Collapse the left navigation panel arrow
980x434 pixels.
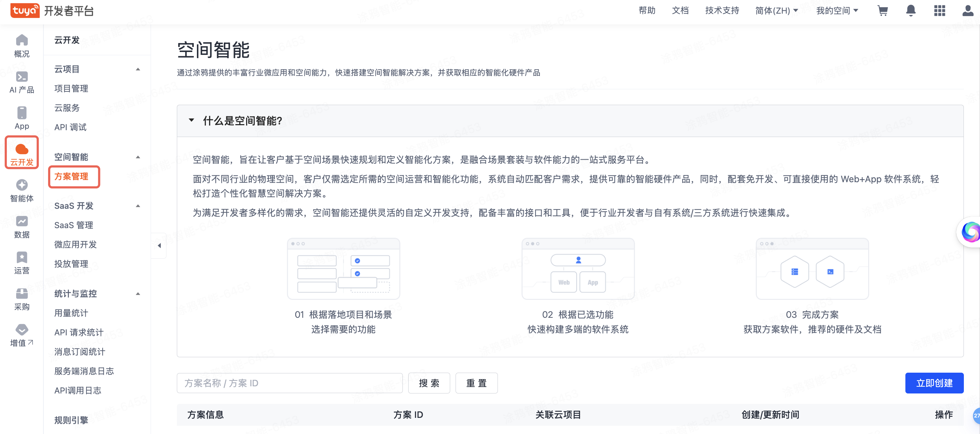tap(159, 245)
